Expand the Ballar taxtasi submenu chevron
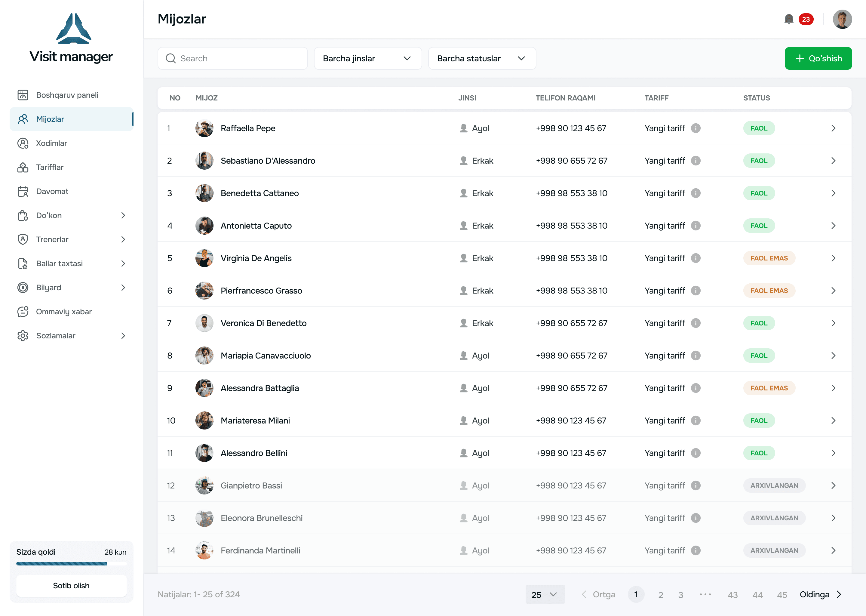Screen dimensions: 866x616 click(123, 263)
